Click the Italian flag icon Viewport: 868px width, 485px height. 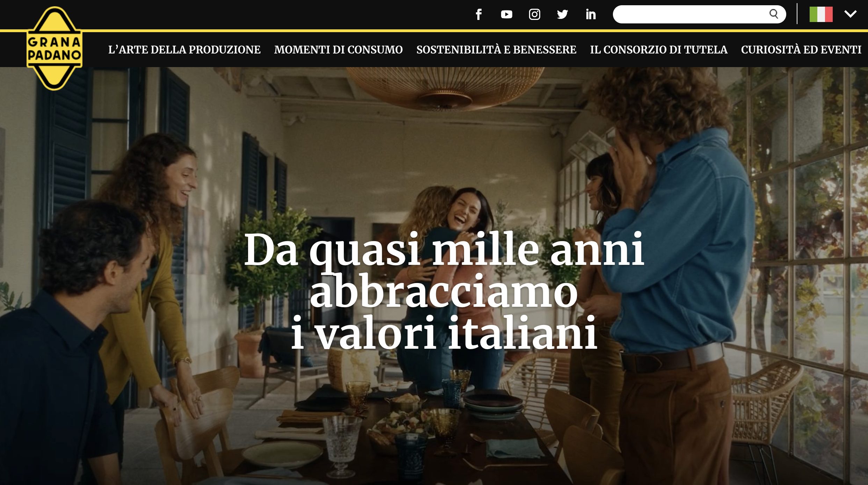[821, 14]
